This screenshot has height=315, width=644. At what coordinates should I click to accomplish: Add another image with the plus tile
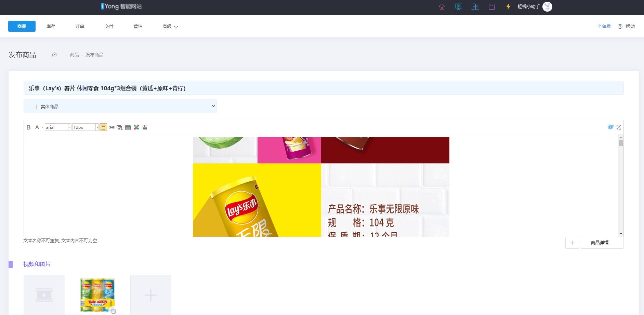click(x=151, y=295)
